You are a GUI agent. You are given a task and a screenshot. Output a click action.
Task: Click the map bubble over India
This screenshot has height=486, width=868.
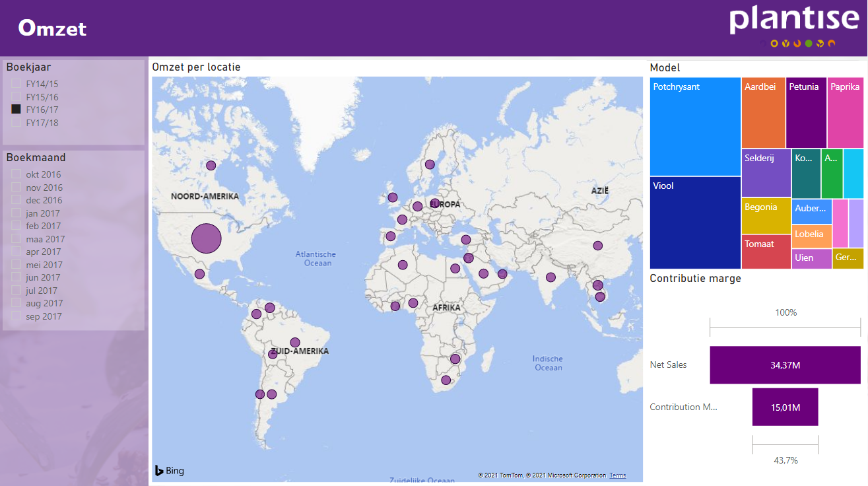point(551,277)
